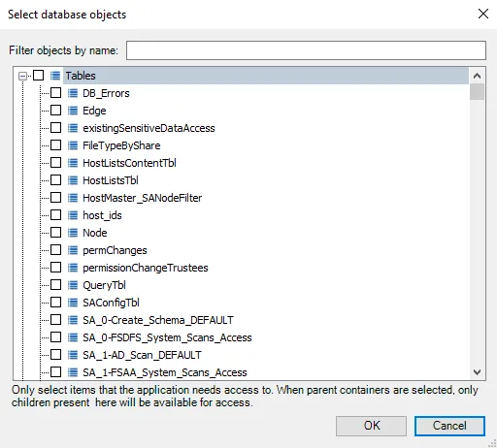Select the permissionChangeTrustees row text
Viewport: 497px width, 448px height.
tap(146, 268)
